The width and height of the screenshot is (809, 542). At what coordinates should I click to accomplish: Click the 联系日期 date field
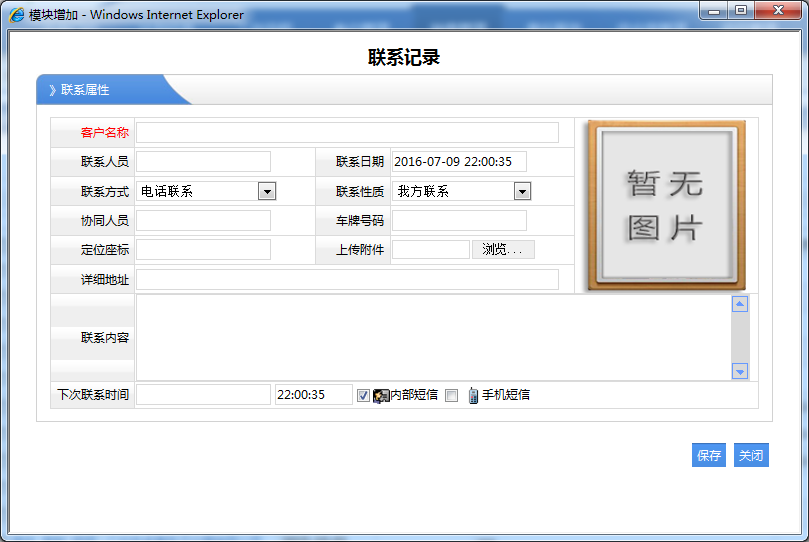point(459,162)
